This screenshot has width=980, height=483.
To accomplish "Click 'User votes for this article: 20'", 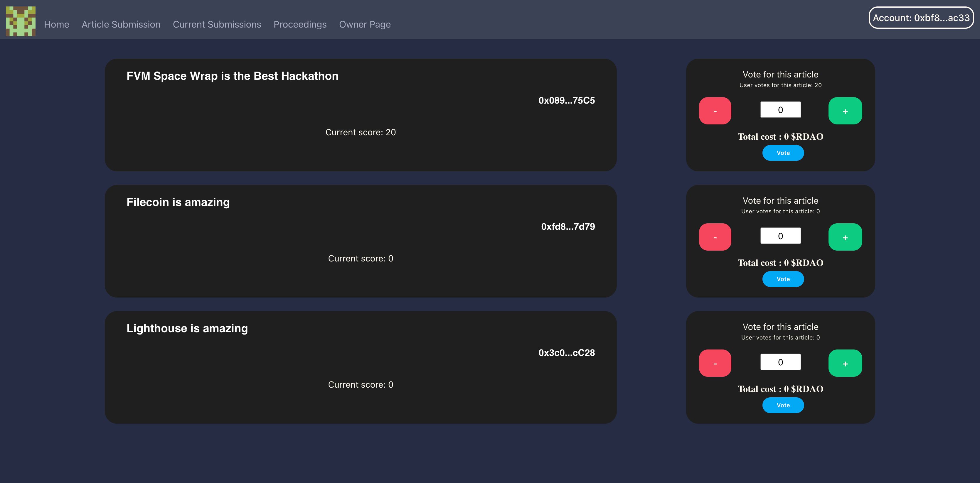I will (780, 85).
